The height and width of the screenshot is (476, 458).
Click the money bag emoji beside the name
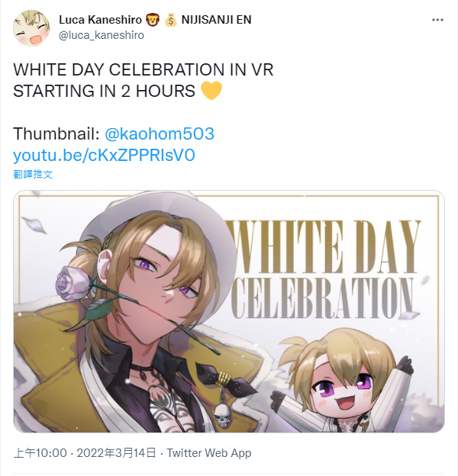170,20
